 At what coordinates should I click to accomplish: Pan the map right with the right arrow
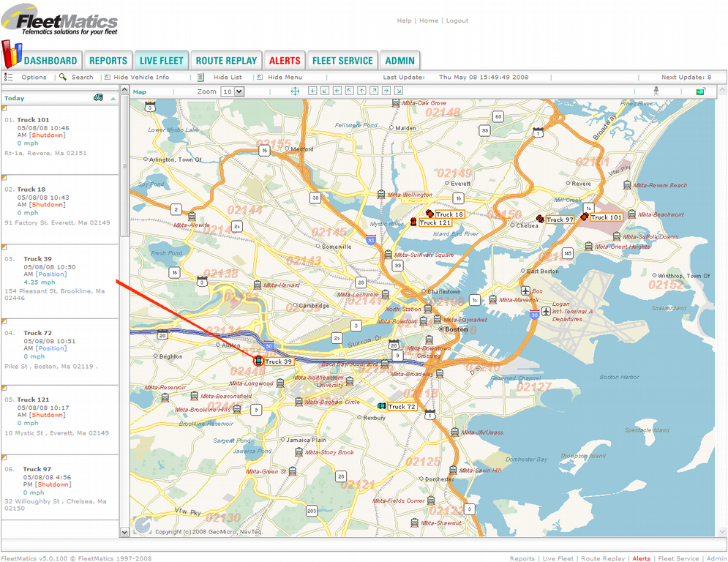click(x=386, y=91)
